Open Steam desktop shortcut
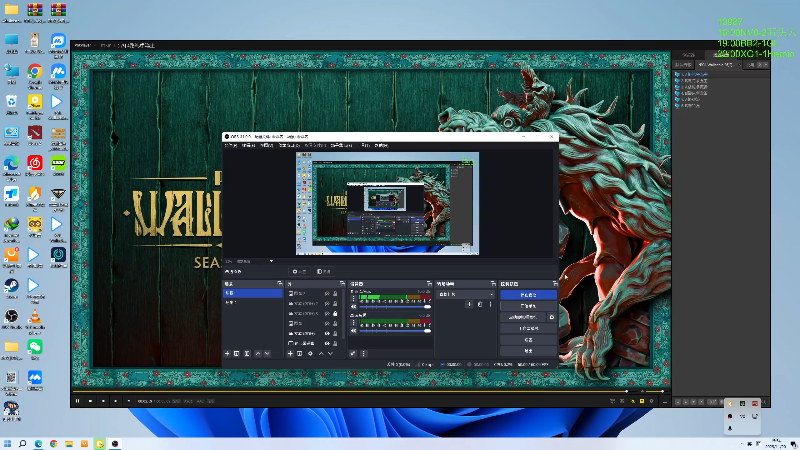Screen dimensions: 800x450 [x=11, y=289]
